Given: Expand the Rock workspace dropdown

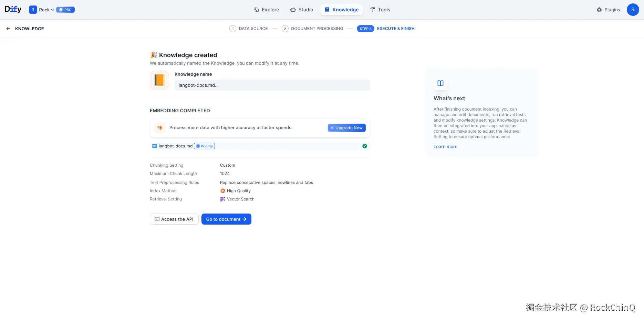Looking at the screenshot, I should (46, 10).
